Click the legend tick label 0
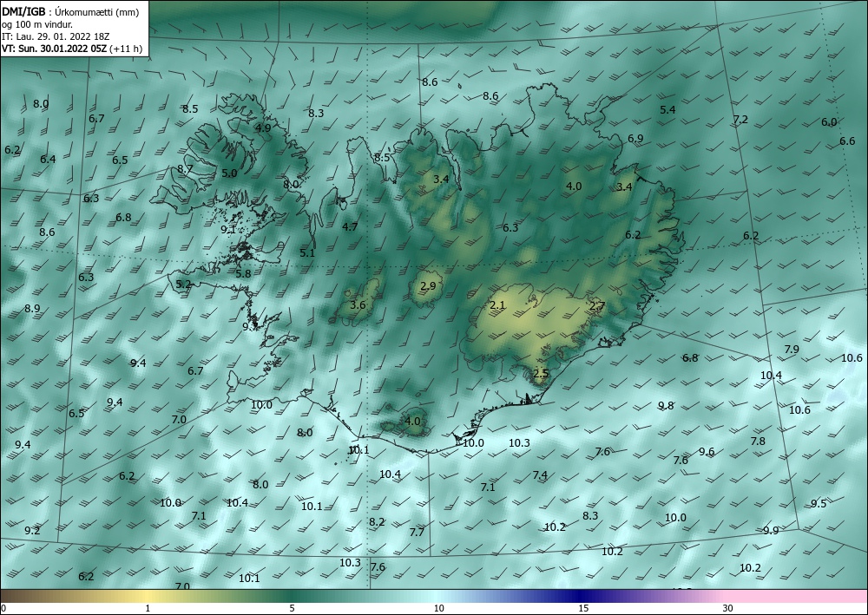This screenshot has height=615, width=868. (x=3, y=609)
